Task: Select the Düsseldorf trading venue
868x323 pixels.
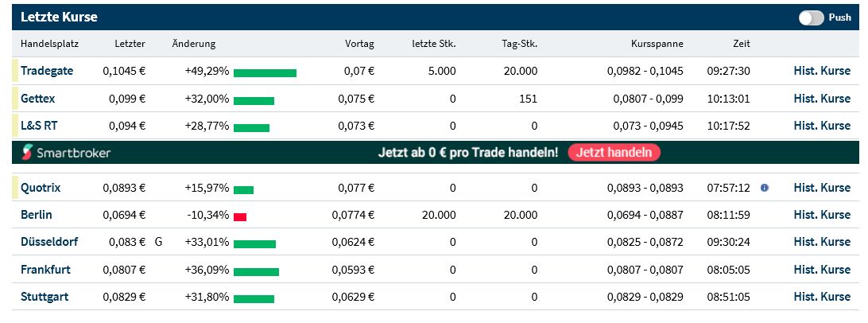Action: coord(49,242)
